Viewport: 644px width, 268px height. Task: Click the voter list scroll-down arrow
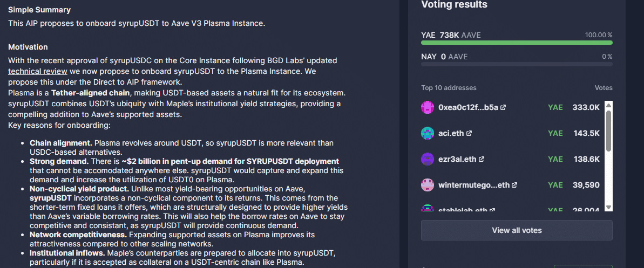pyautogui.click(x=608, y=207)
